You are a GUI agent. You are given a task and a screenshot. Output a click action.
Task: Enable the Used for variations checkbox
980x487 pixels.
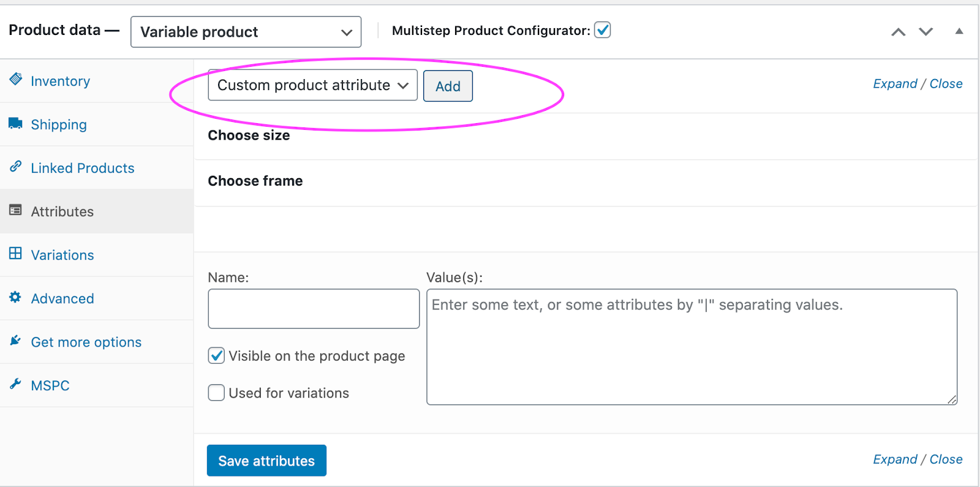click(216, 393)
